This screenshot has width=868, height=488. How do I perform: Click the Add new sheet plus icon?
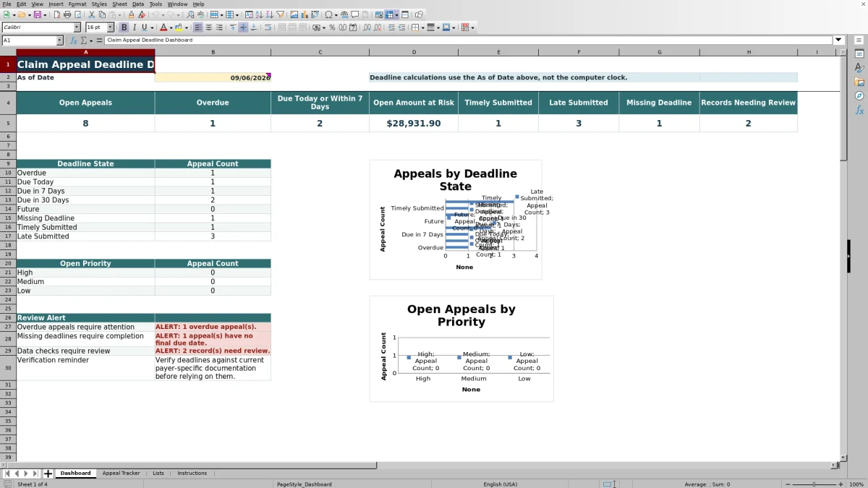(x=48, y=474)
